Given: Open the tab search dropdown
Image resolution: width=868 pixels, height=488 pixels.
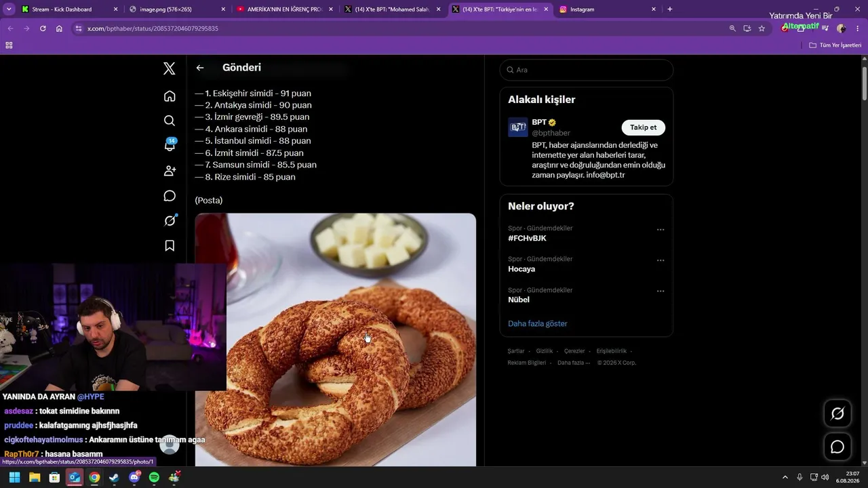Looking at the screenshot, I should (x=9, y=9).
